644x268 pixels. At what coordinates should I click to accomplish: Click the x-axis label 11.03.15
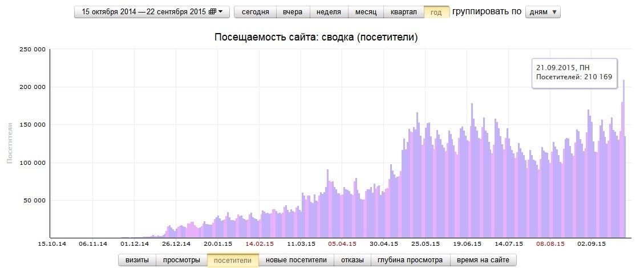tap(301, 244)
